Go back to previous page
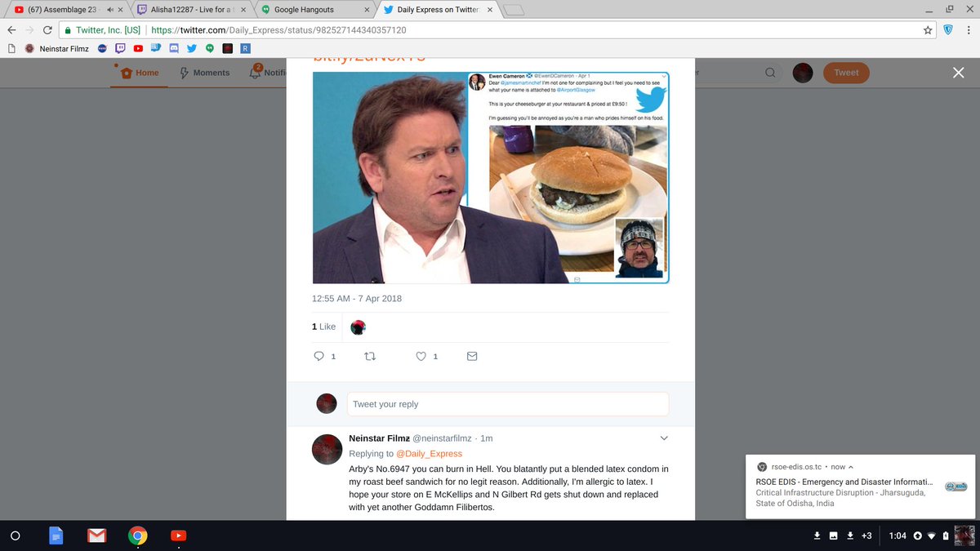Screen dimensions: 980x551 pyautogui.click(x=11, y=29)
